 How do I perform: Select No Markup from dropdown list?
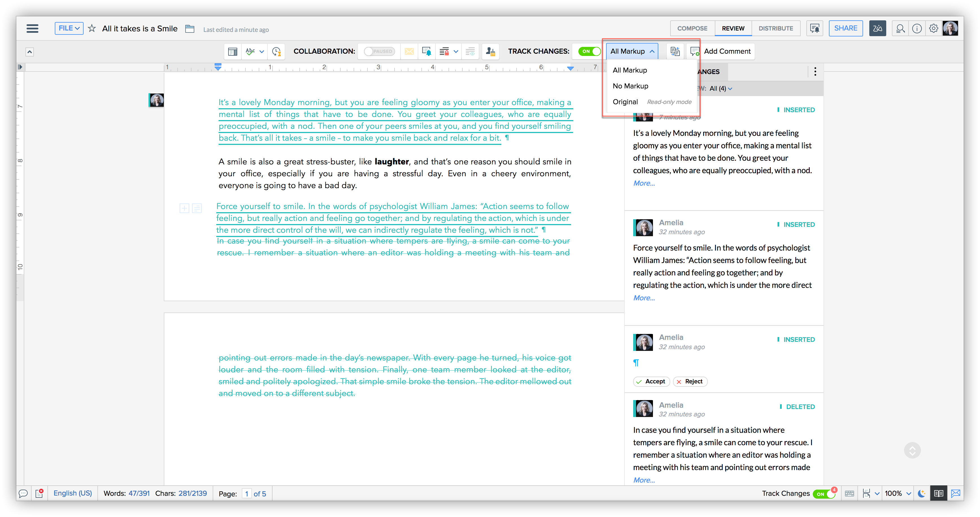pyautogui.click(x=630, y=86)
